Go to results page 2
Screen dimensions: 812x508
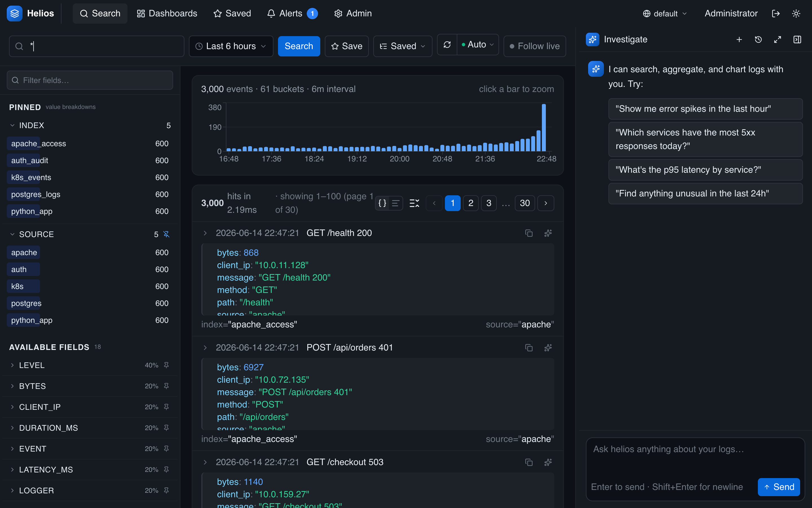[x=471, y=203]
